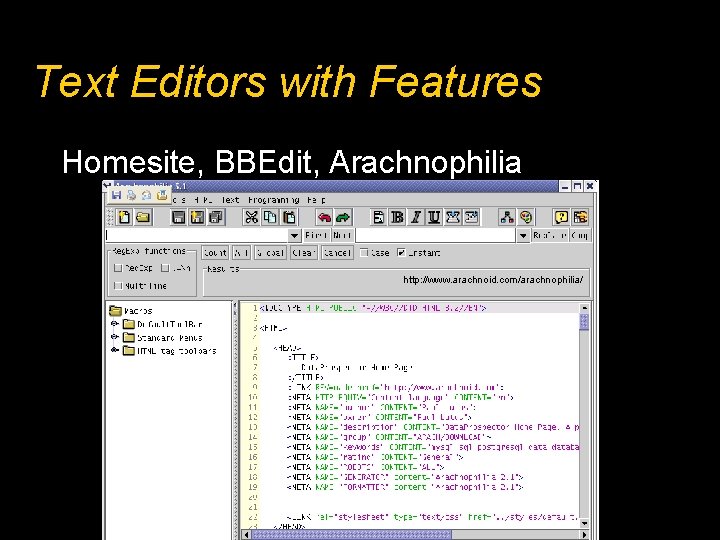Click the Save As floppy with star icon
The image size is (720, 540).
pyautogui.click(x=197, y=217)
